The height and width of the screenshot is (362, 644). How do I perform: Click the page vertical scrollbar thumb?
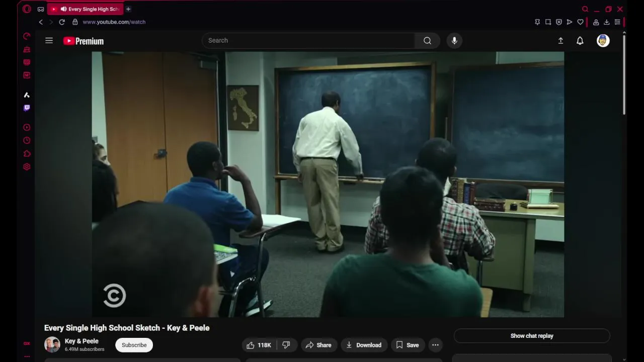coord(624,74)
